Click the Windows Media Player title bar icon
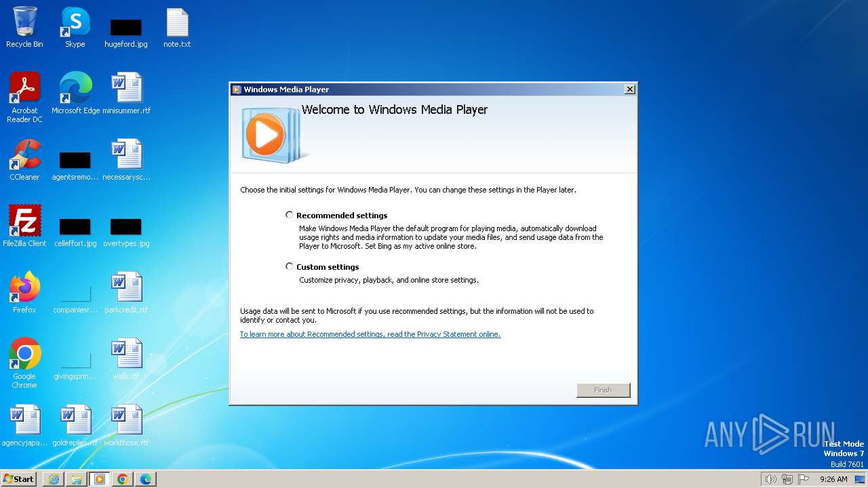The width and height of the screenshot is (868, 488). (x=237, y=89)
